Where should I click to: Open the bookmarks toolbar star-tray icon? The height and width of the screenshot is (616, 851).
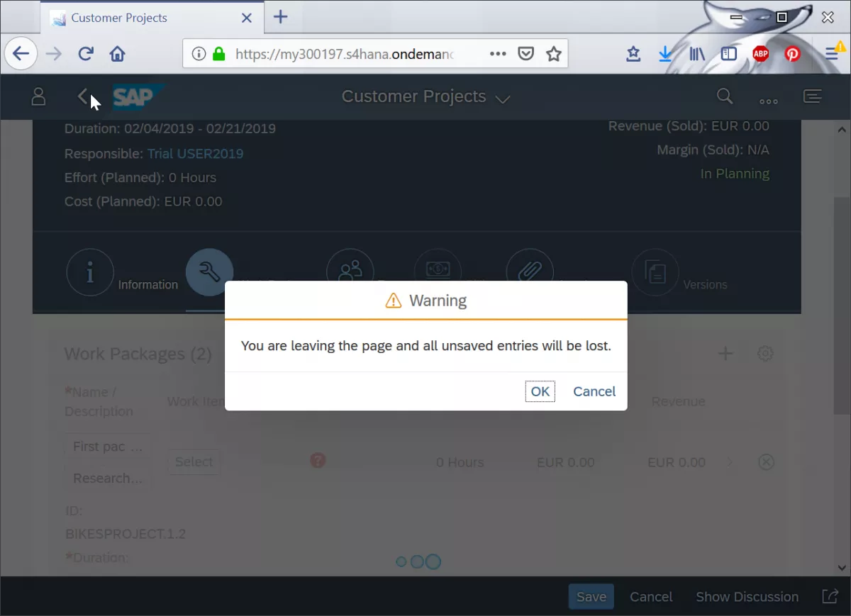tap(633, 54)
